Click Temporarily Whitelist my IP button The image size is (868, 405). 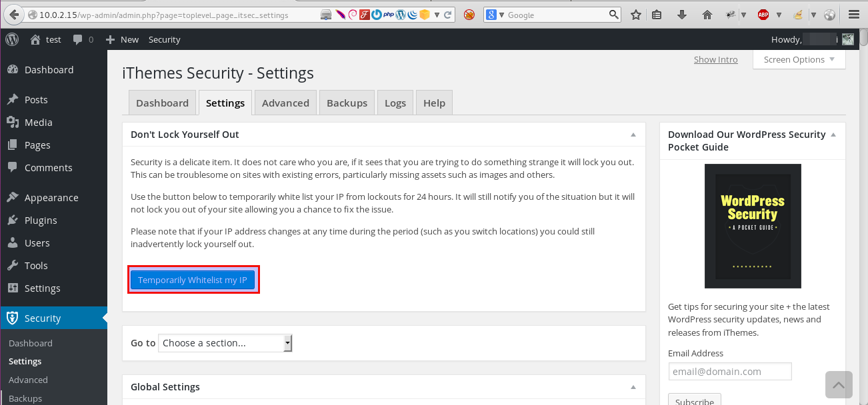[193, 280]
